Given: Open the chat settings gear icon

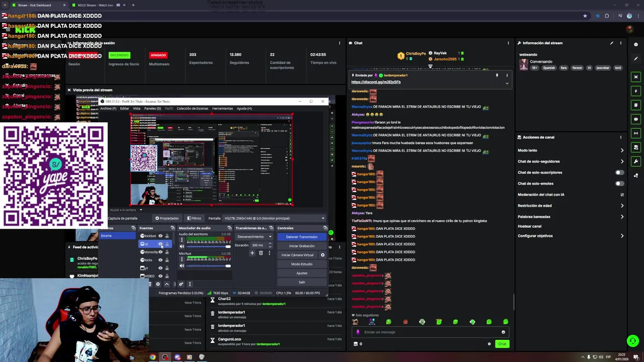Looking at the screenshot, I should [489, 344].
